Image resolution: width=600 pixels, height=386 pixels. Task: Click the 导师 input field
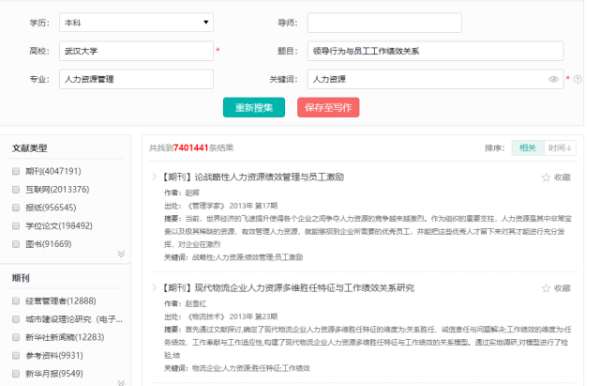(x=385, y=23)
